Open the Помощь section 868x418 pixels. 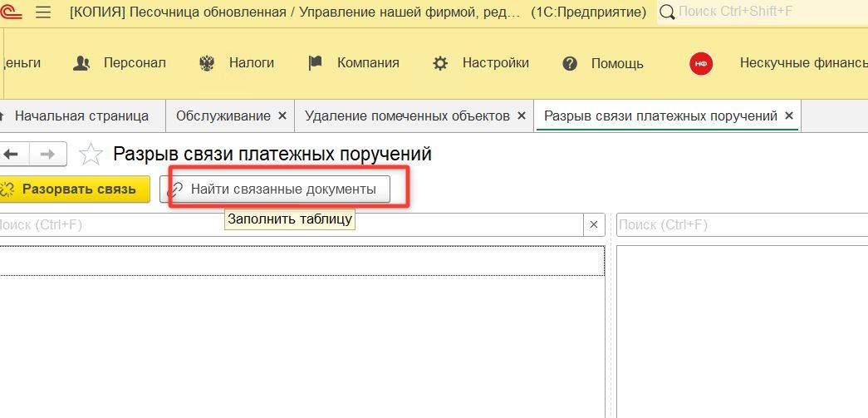(x=617, y=64)
